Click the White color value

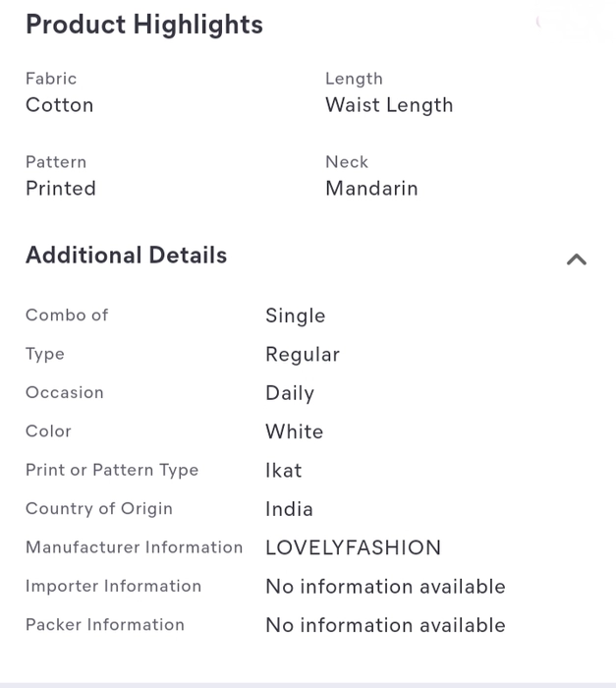pyautogui.click(x=295, y=431)
